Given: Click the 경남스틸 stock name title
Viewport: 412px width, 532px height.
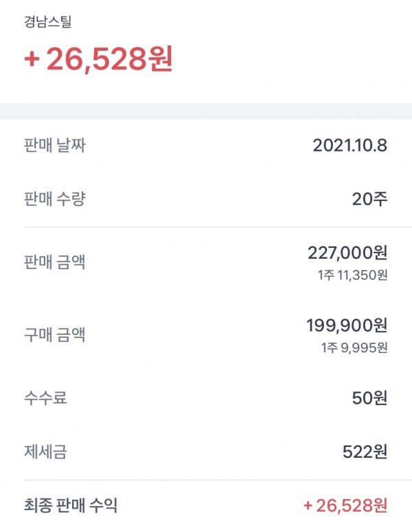Looking at the screenshot, I should [x=47, y=21].
